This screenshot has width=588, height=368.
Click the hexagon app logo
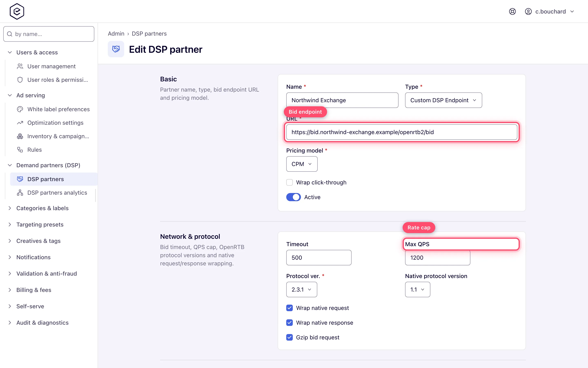[17, 11]
